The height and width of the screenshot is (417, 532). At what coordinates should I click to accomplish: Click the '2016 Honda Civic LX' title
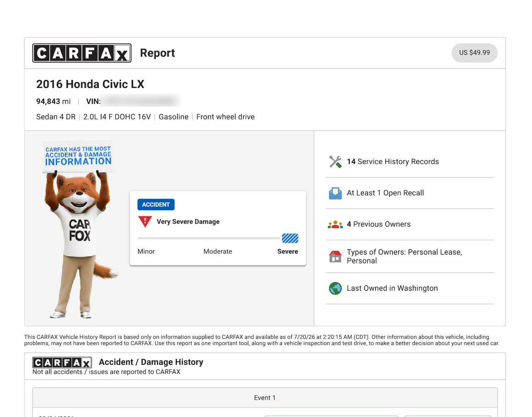[x=90, y=84]
